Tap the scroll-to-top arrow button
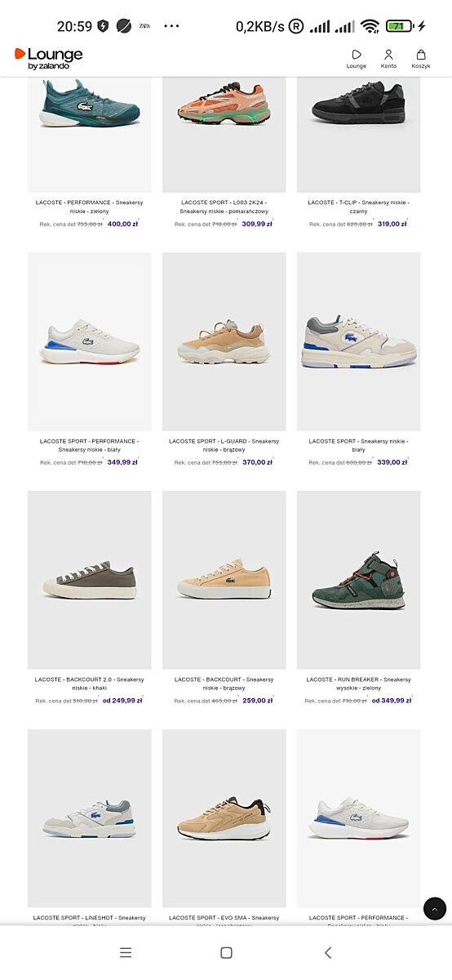Screen dimensions: 452x980 pos(435,908)
